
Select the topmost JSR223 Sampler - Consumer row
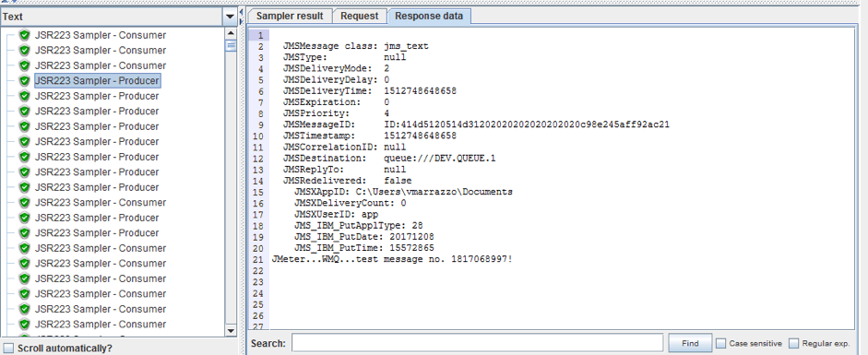[x=101, y=35]
